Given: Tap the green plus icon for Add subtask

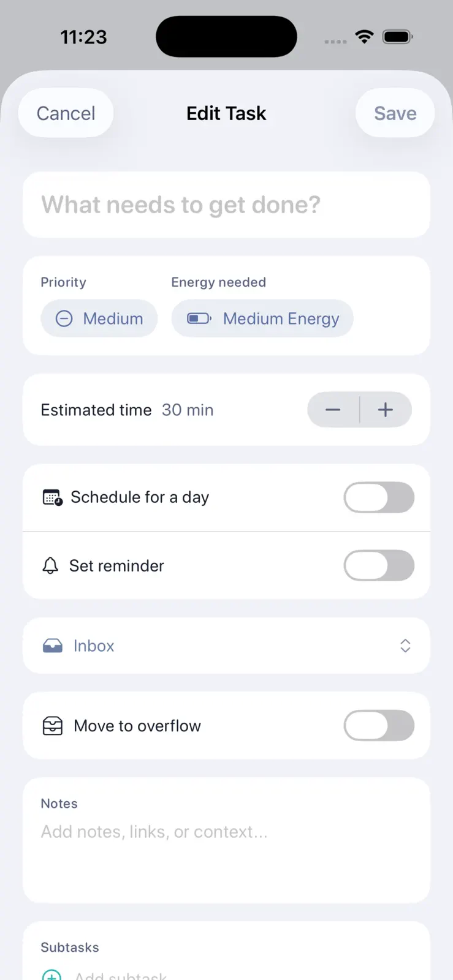Looking at the screenshot, I should 51,974.
